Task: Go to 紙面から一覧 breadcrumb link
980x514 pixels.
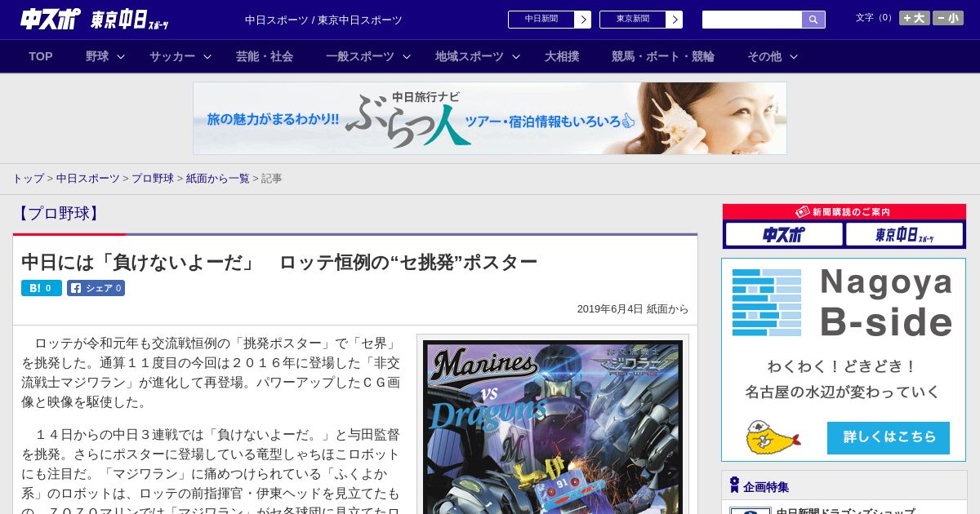Action: pos(218,178)
